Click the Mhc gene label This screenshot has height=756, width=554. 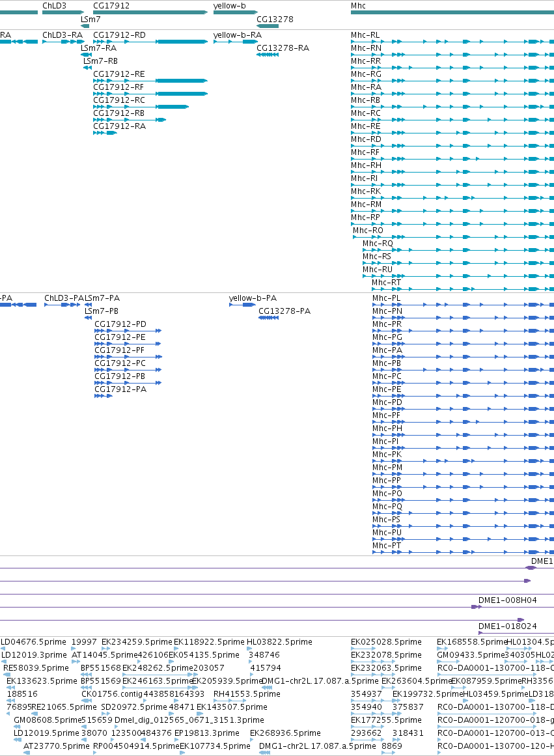tap(358, 6)
